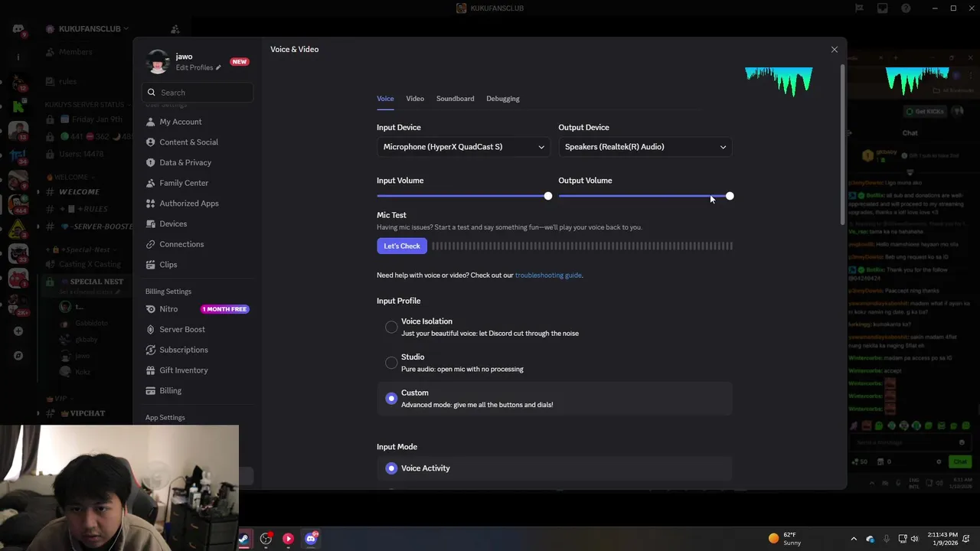980x551 pixels.
Task: Click the Input Volume slider handle
Action: pos(547,197)
